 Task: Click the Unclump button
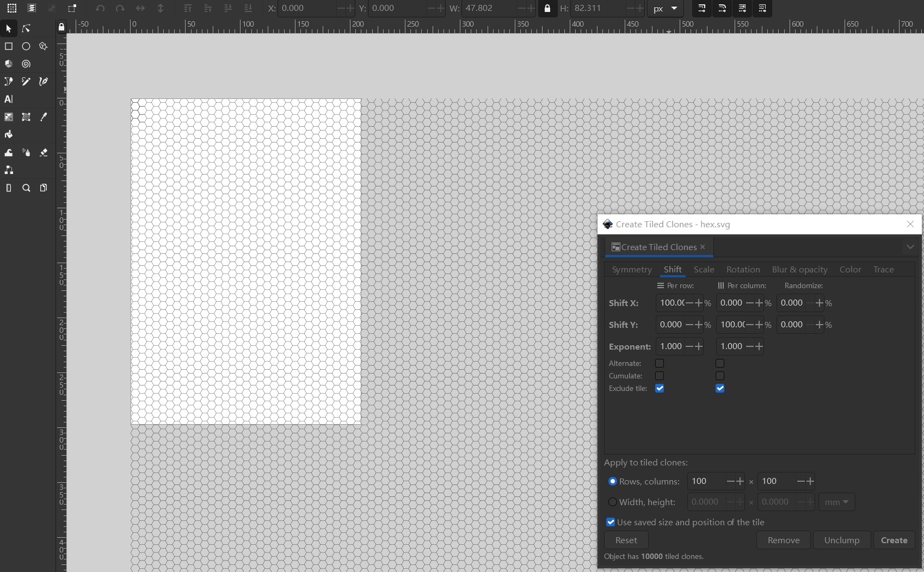tap(842, 540)
